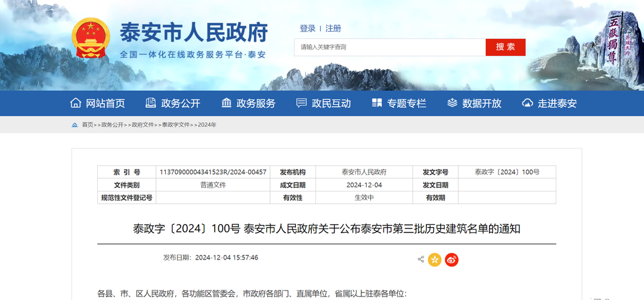Viewport: 644px width, 300px height.
Task: Share to QQ Zone via yellow star icon
Action: click(435, 259)
